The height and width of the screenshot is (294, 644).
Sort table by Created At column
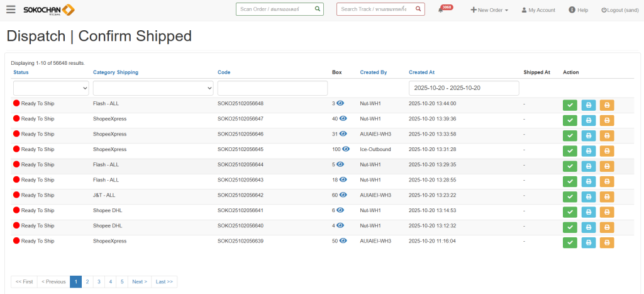pyautogui.click(x=421, y=72)
